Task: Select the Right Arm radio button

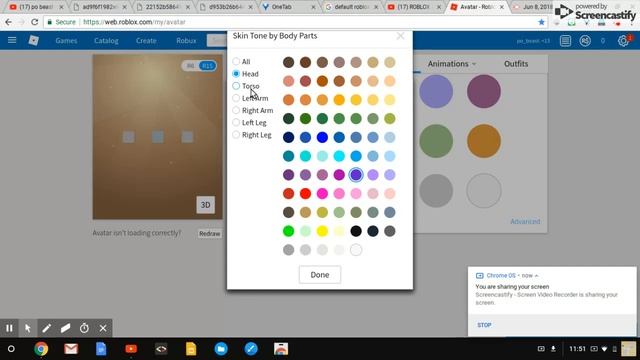Action: click(x=236, y=111)
